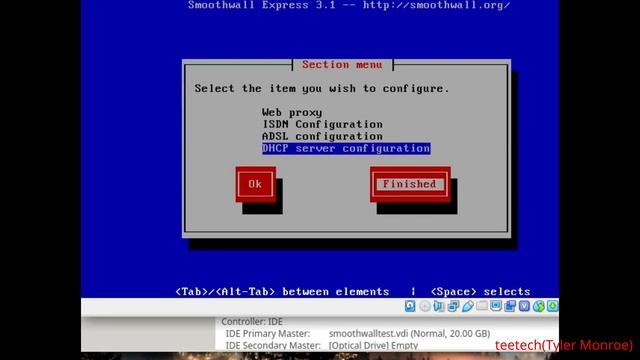Open the audio status bar icon

coord(439,306)
